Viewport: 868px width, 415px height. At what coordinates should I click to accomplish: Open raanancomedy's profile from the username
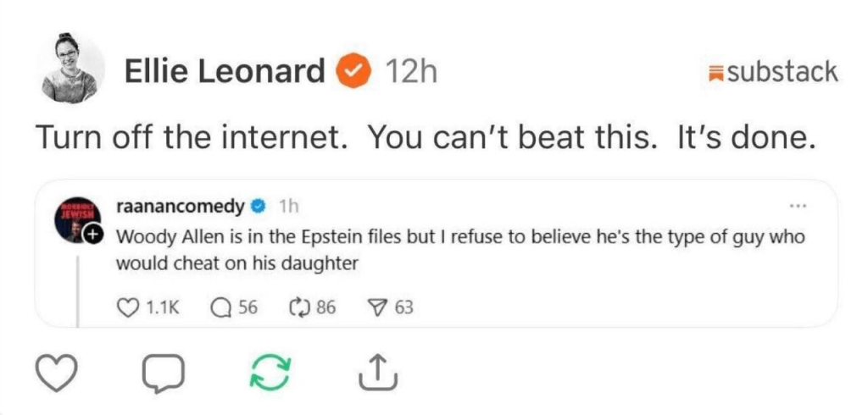pos(181,206)
